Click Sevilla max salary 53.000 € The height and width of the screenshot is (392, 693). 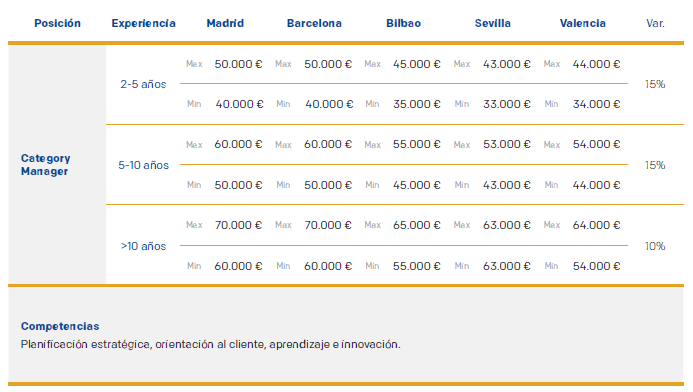506,145
